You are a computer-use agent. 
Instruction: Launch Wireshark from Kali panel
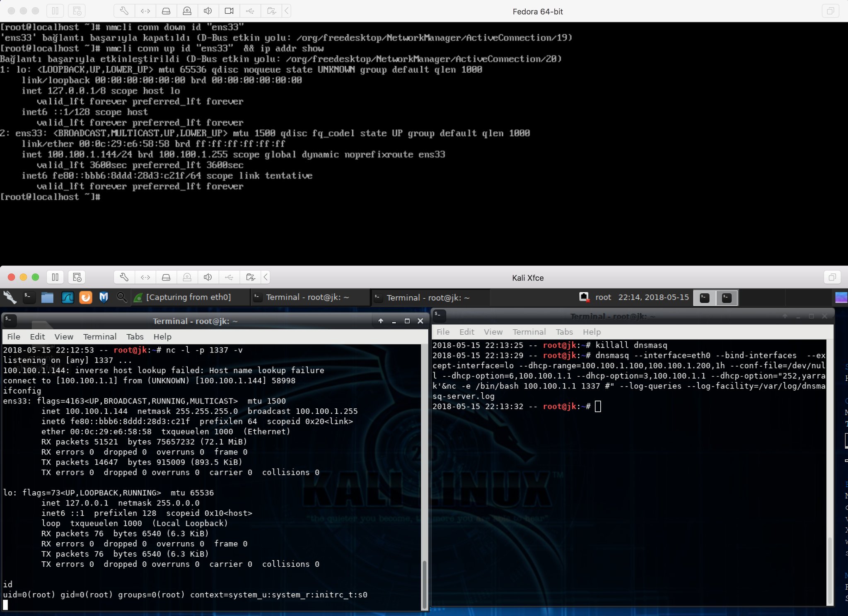point(67,297)
